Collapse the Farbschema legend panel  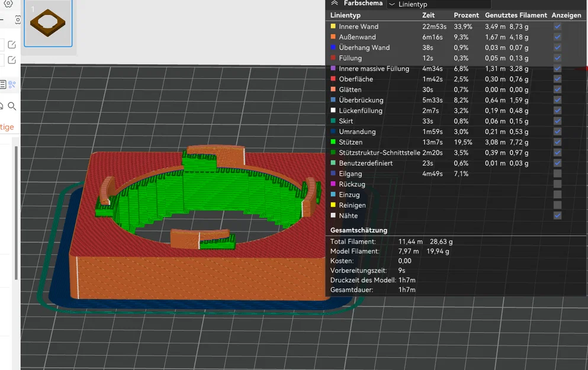335,3
